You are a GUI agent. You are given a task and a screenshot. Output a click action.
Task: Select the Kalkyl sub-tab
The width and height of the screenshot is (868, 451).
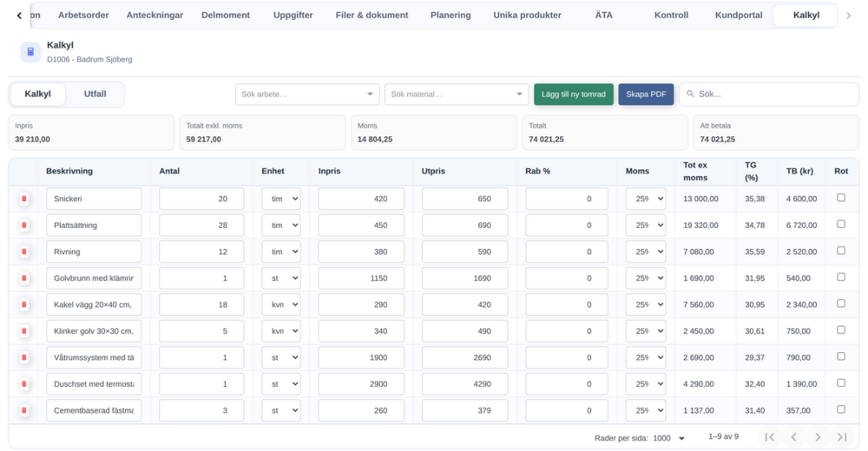37,94
